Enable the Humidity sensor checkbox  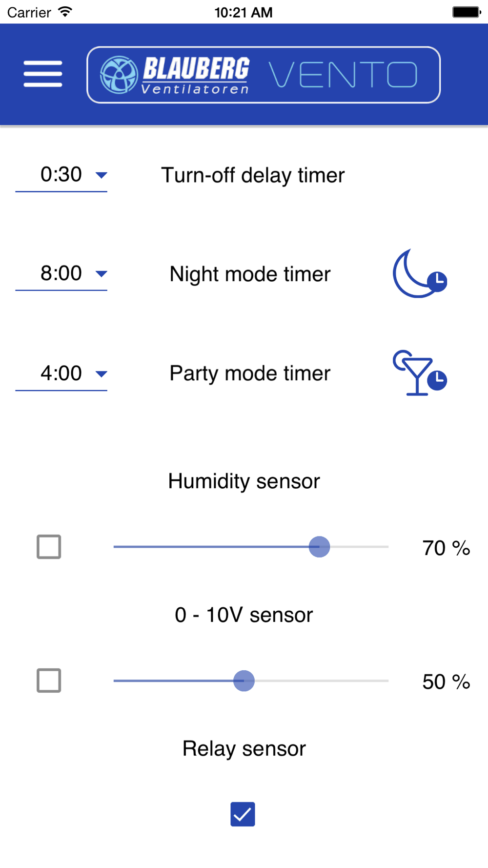click(49, 547)
